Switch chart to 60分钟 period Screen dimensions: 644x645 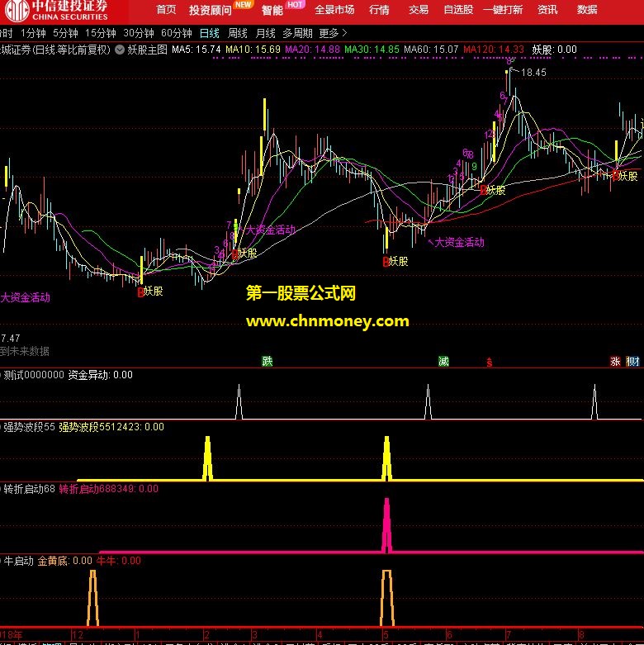[177, 33]
